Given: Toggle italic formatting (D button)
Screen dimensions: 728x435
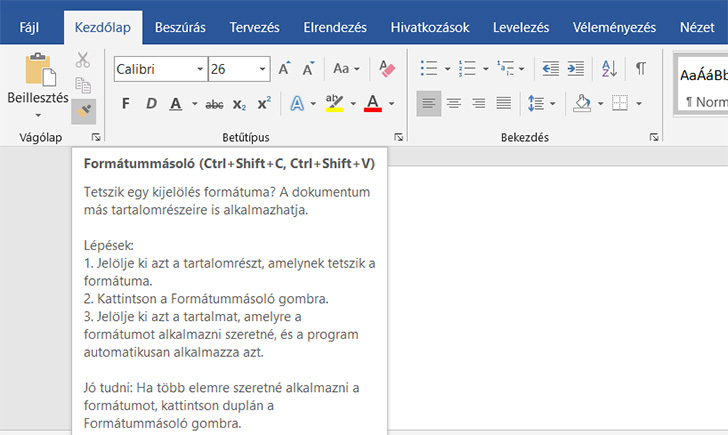Looking at the screenshot, I should pos(151,104).
